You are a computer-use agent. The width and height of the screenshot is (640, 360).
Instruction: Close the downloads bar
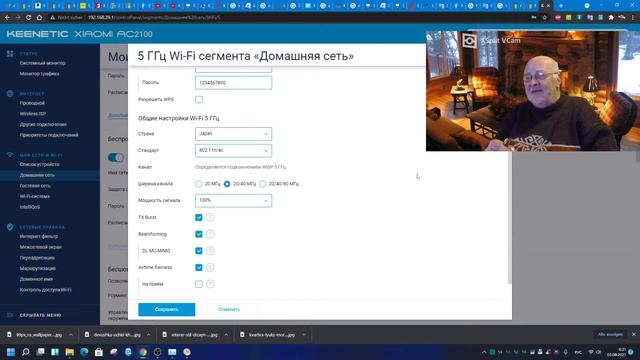pyautogui.click(x=633, y=334)
